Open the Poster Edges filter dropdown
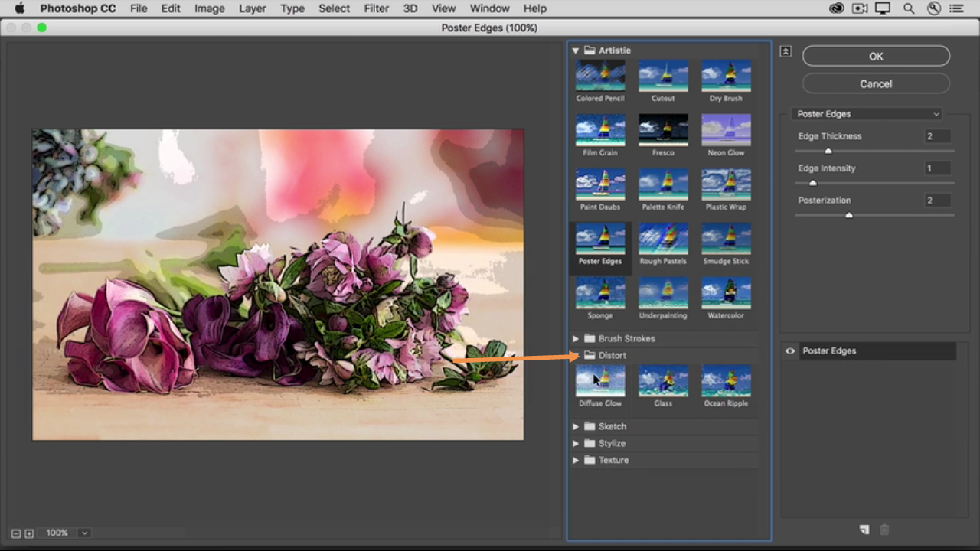 coord(866,114)
